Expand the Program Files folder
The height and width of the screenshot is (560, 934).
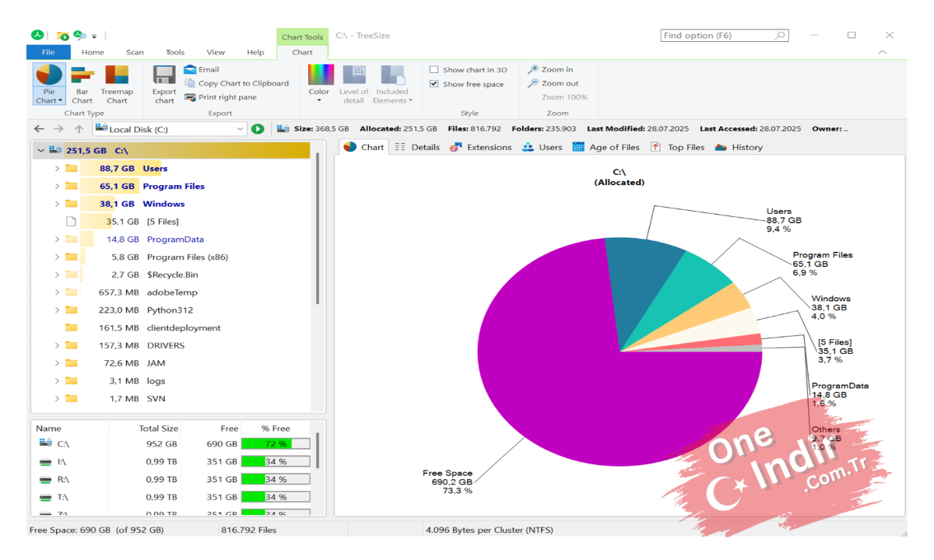(57, 186)
